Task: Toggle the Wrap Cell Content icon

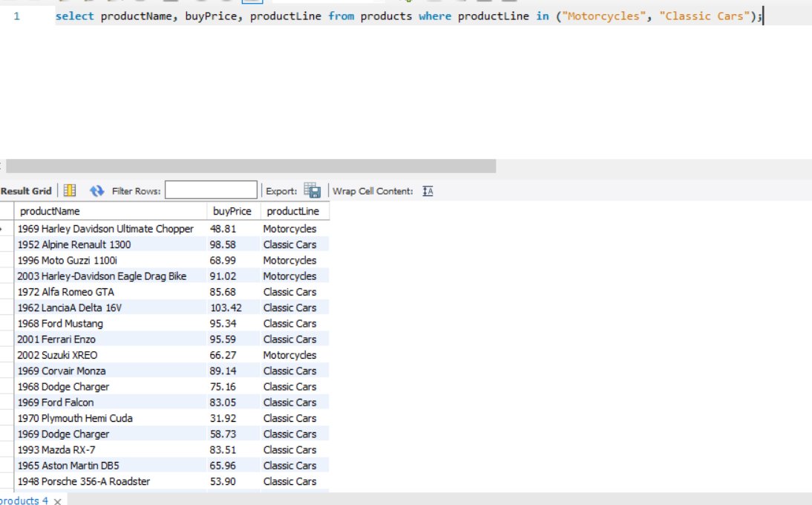Action: tap(428, 191)
